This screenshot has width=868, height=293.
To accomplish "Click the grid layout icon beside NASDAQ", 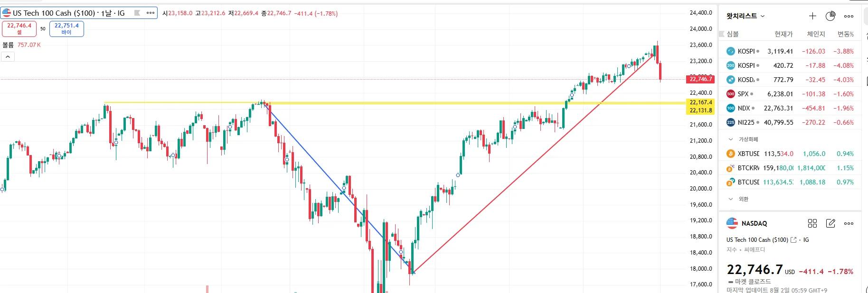I will click(x=812, y=223).
